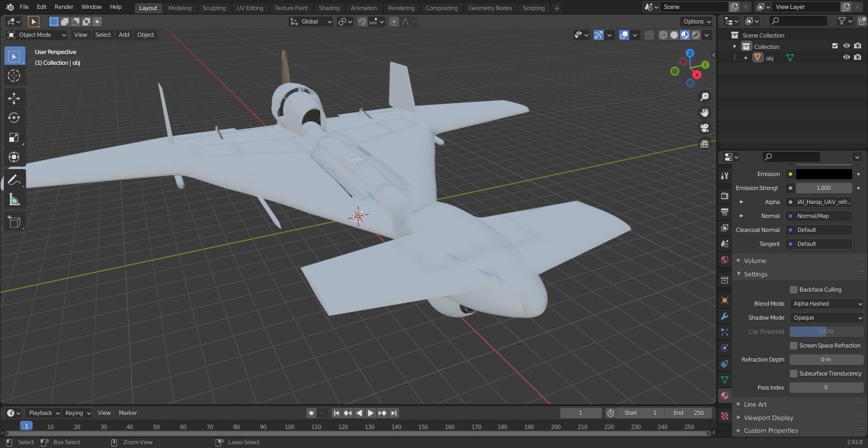Viewport: 868px width, 448px height.
Task: Toggle Collection exclude-from-view-layer checkbox
Action: [835, 46]
